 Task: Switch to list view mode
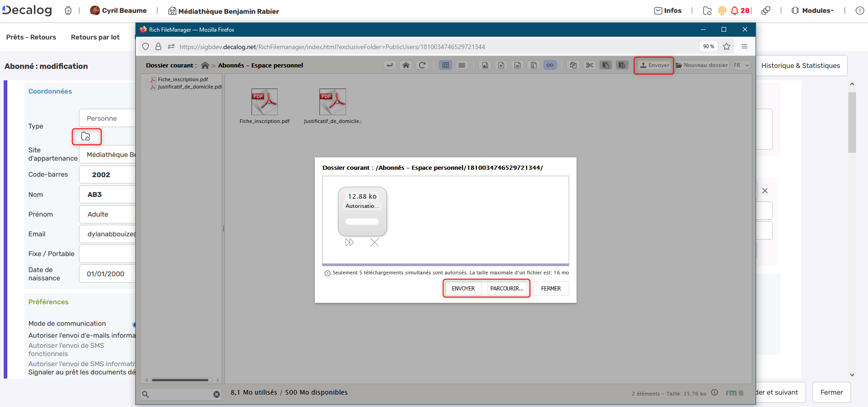462,65
